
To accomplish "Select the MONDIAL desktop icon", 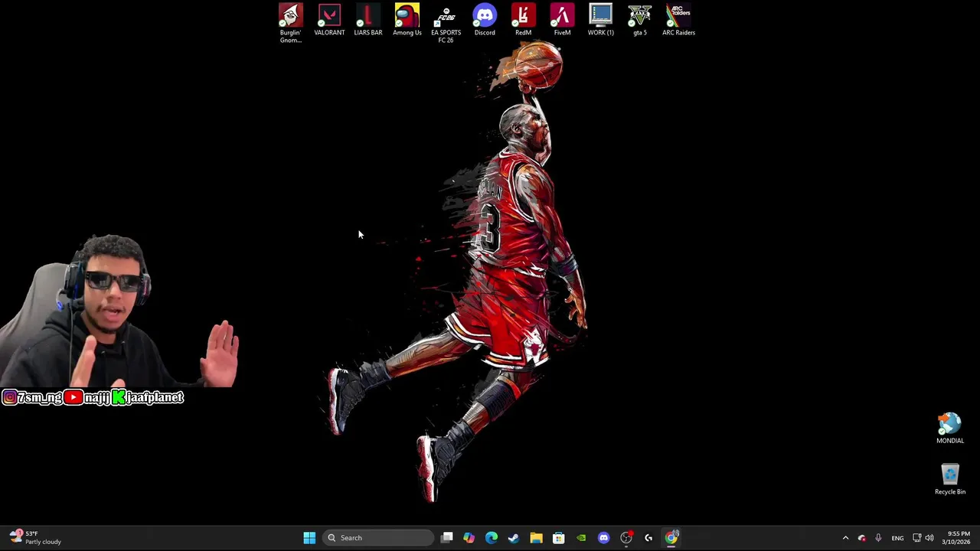I will (x=950, y=429).
